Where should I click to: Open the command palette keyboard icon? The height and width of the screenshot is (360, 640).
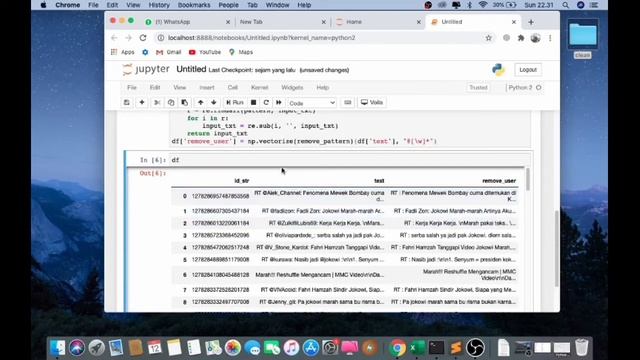click(x=348, y=102)
